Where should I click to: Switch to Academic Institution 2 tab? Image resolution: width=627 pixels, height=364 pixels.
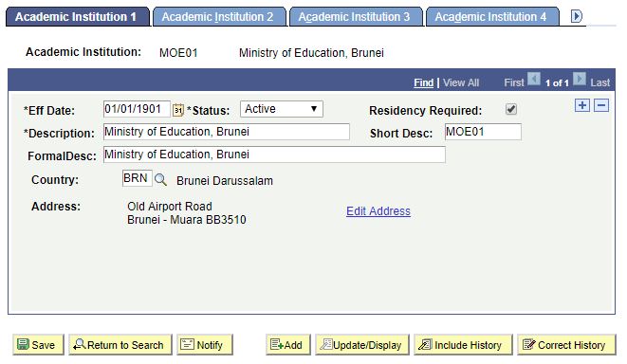[x=219, y=17]
